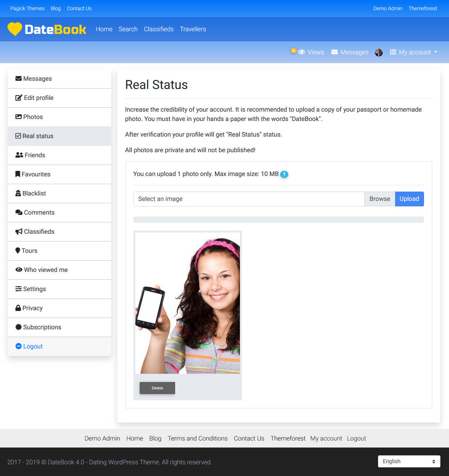This screenshot has width=449, height=476.
Task: Open the Settings sliders entry
Action: pos(18,289)
